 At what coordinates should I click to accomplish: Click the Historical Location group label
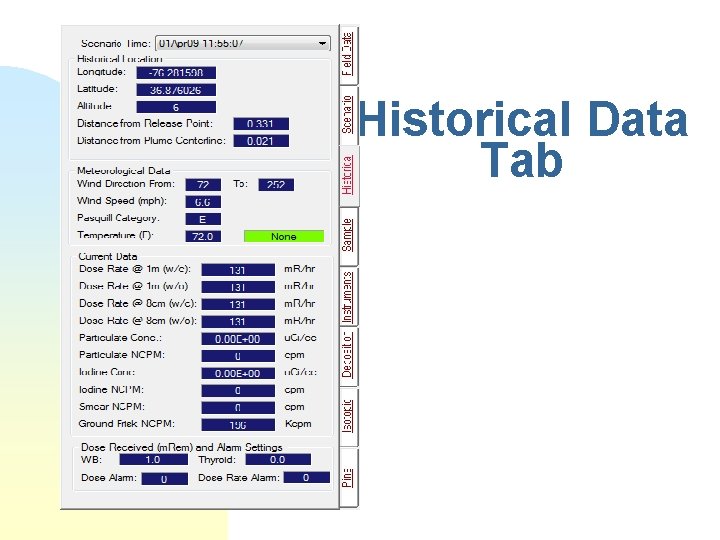pos(119,58)
